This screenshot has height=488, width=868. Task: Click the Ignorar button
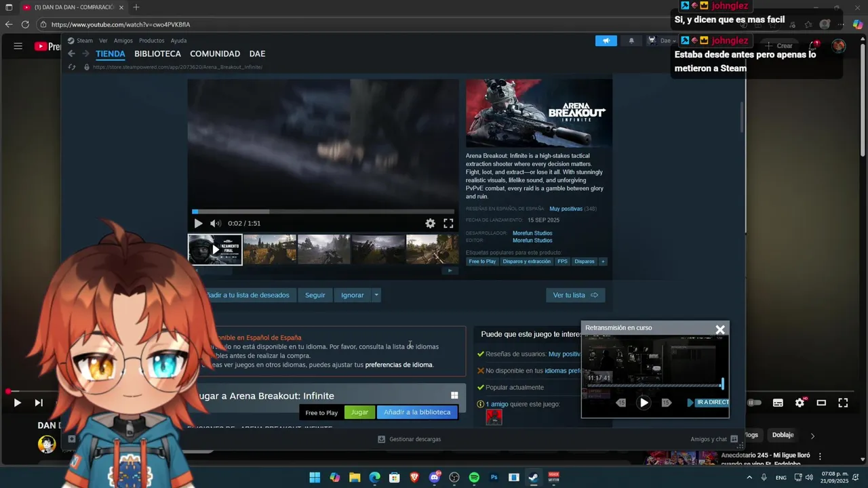(x=353, y=295)
